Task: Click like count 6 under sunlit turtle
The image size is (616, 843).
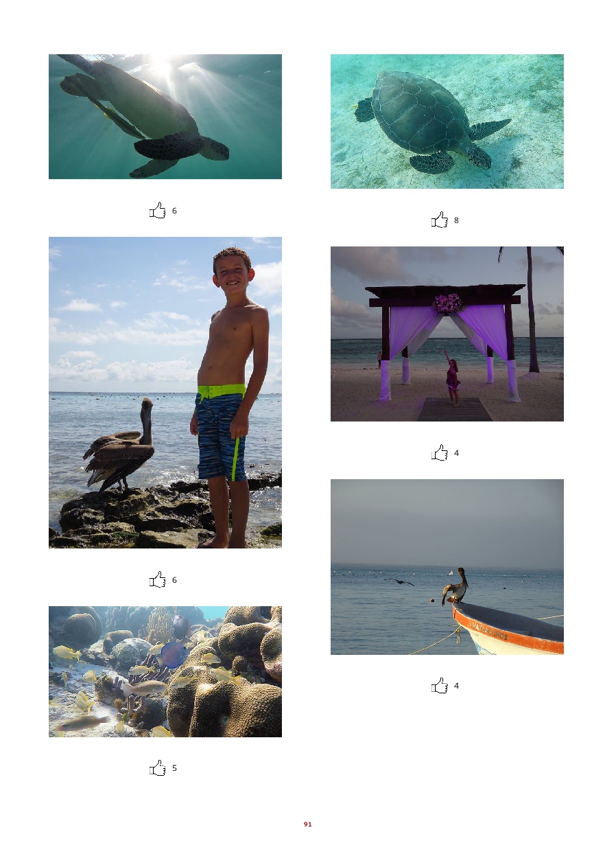Action: click(x=174, y=211)
